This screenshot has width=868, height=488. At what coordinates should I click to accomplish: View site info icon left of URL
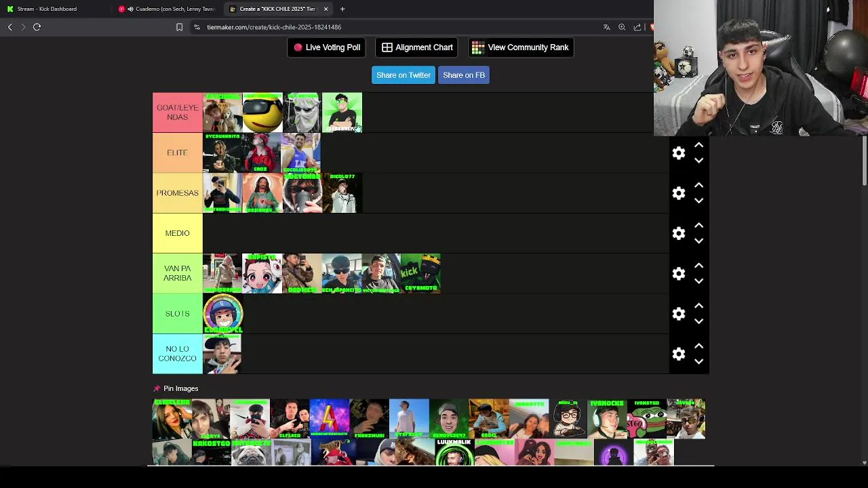point(197,27)
